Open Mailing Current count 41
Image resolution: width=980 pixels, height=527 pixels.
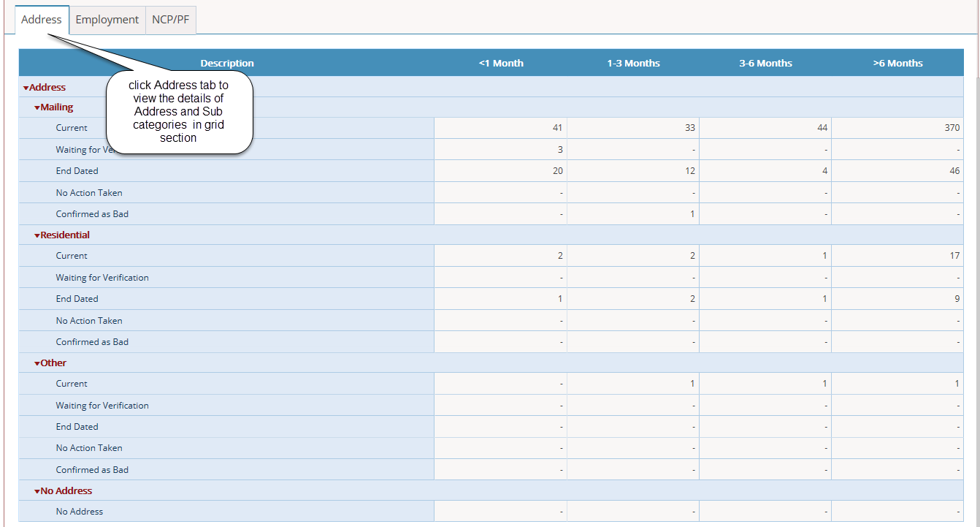coord(558,128)
